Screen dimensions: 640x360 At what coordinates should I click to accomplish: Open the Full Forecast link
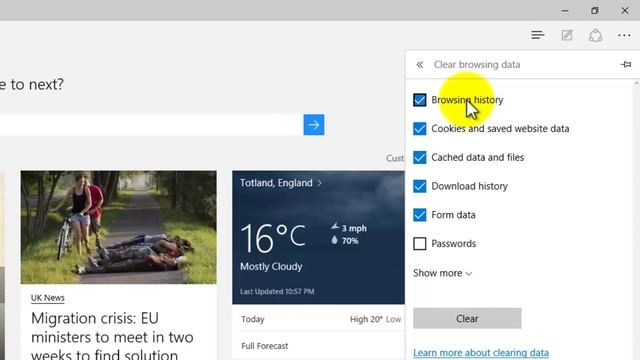(x=264, y=346)
